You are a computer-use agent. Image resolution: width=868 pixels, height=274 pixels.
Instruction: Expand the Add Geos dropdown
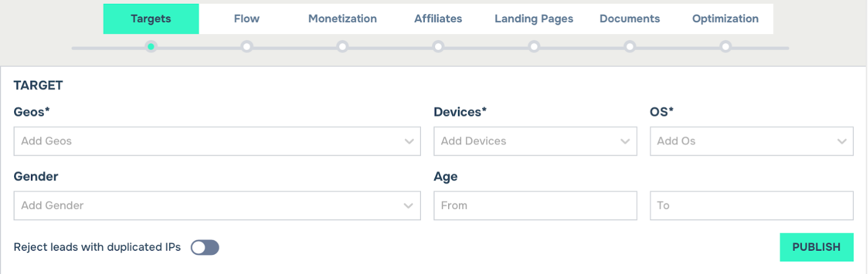pos(217,141)
